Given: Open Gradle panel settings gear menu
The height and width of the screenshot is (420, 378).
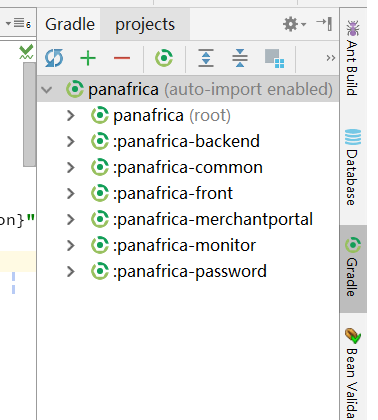Looking at the screenshot, I should tap(294, 24).
